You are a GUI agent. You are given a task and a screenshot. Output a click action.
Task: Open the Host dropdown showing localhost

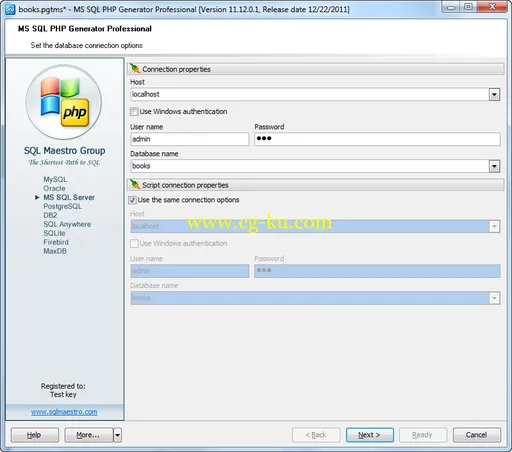click(x=494, y=95)
